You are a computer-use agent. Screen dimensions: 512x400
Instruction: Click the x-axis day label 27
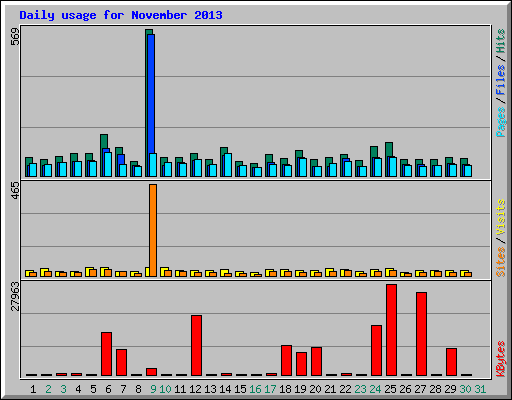tap(420, 389)
